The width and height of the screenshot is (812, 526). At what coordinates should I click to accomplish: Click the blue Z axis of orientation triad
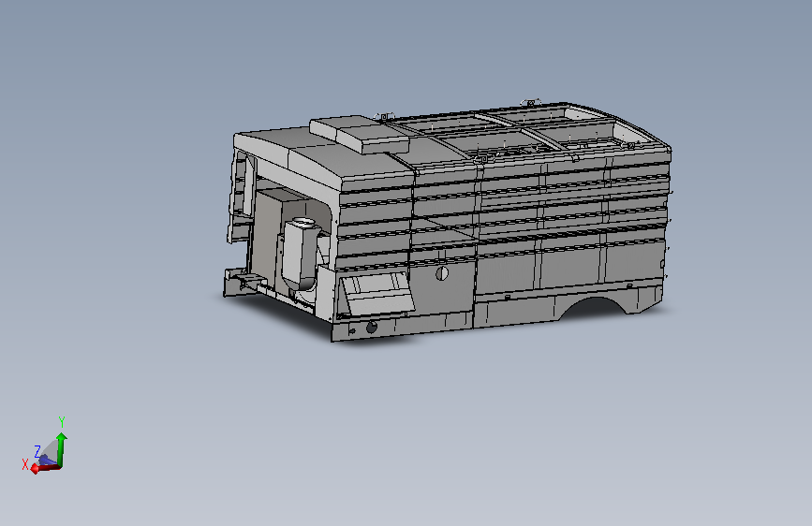pos(46,459)
